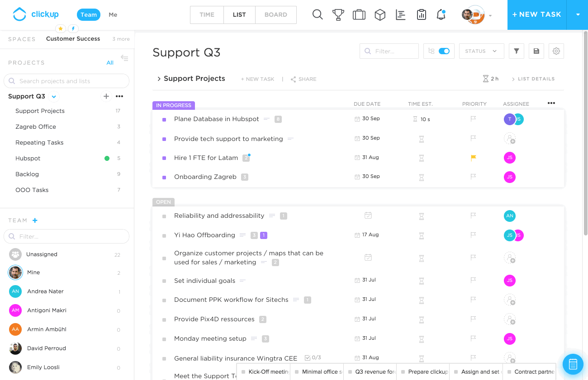
Task: Switch to the Me view toggle
Action: click(113, 15)
